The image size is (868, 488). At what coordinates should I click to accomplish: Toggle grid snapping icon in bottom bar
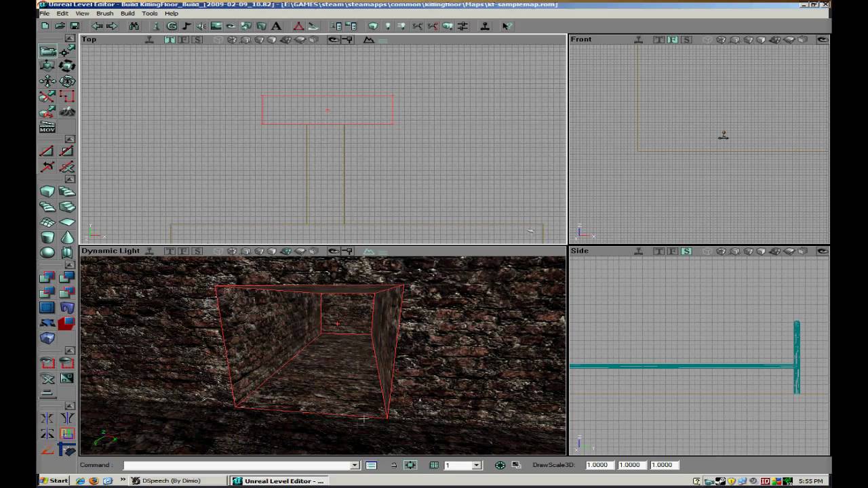coord(434,465)
